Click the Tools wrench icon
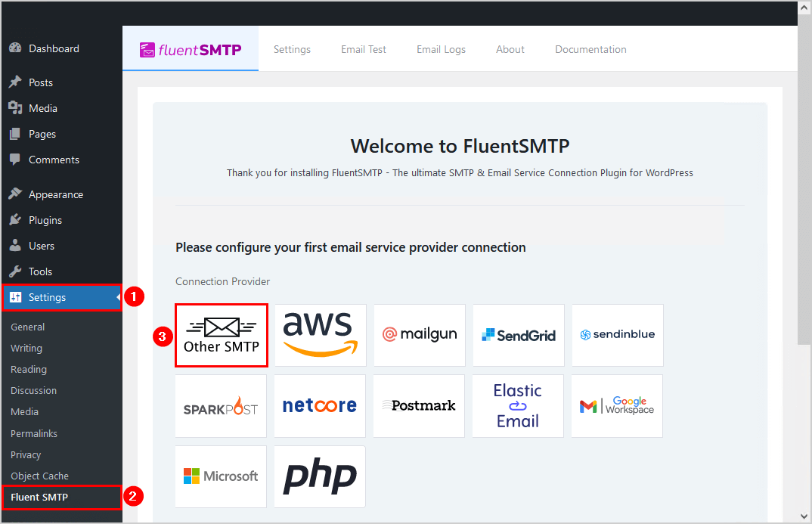 (x=15, y=271)
